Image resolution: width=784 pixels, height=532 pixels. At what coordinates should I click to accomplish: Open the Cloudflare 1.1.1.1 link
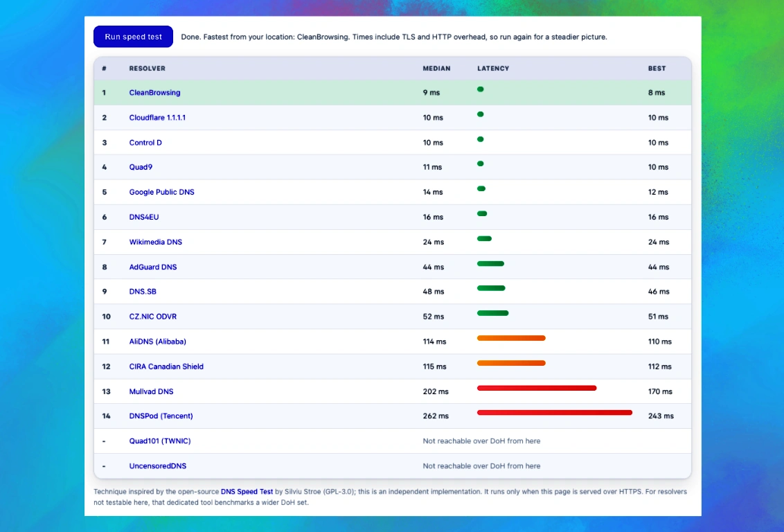pos(157,118)
